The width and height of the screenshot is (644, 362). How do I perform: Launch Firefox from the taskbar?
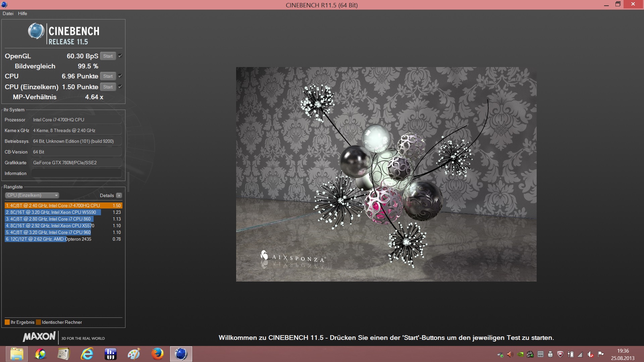157,354
